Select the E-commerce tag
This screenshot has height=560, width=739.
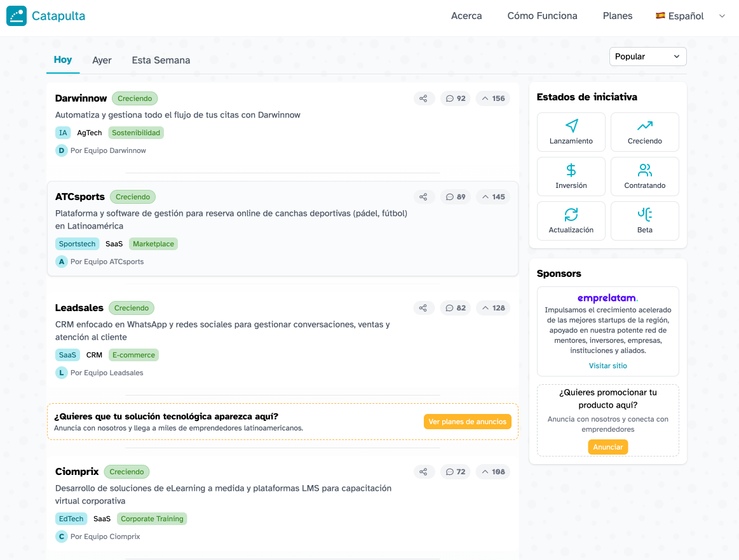coord(133,355)
